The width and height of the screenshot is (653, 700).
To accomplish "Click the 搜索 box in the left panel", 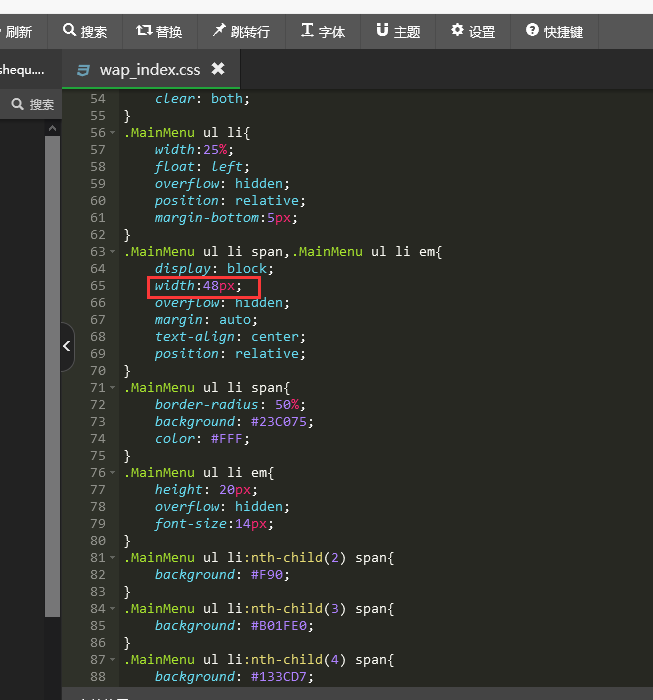I will [32, 104].
